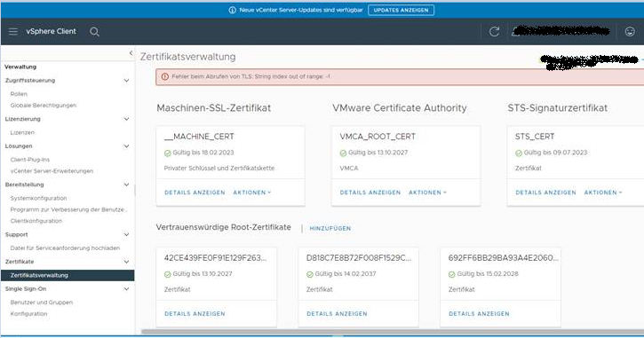Image resolution: width=644 pixels, height=338 pixels.
Task: Show details of certificate D818C7E8B72F008F1529C
Action: [337, 314]
